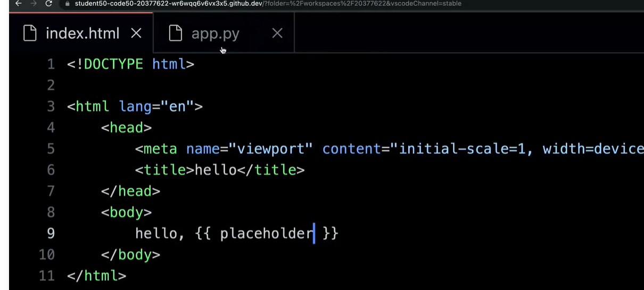Click the hello text inside the title tag

216,170
